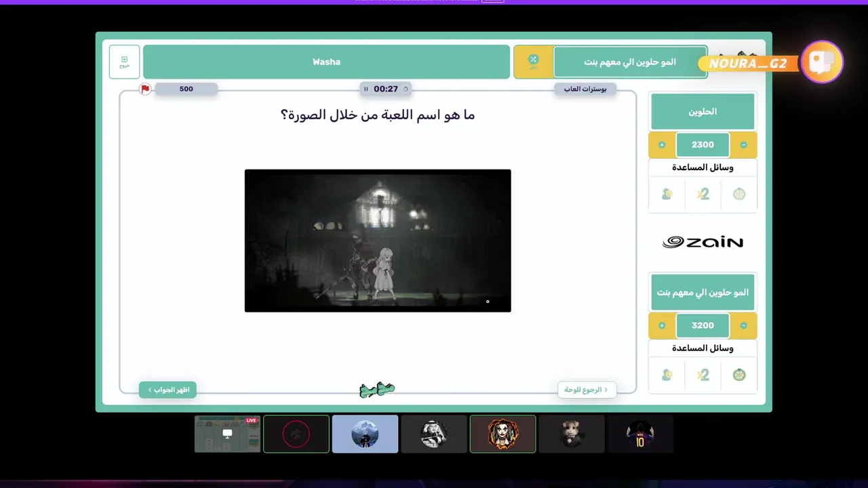The height and width of the screenshot is (488, 868).
Task: Use bottom team's call-a-friend lifeline
Action: tap(667, 375)
